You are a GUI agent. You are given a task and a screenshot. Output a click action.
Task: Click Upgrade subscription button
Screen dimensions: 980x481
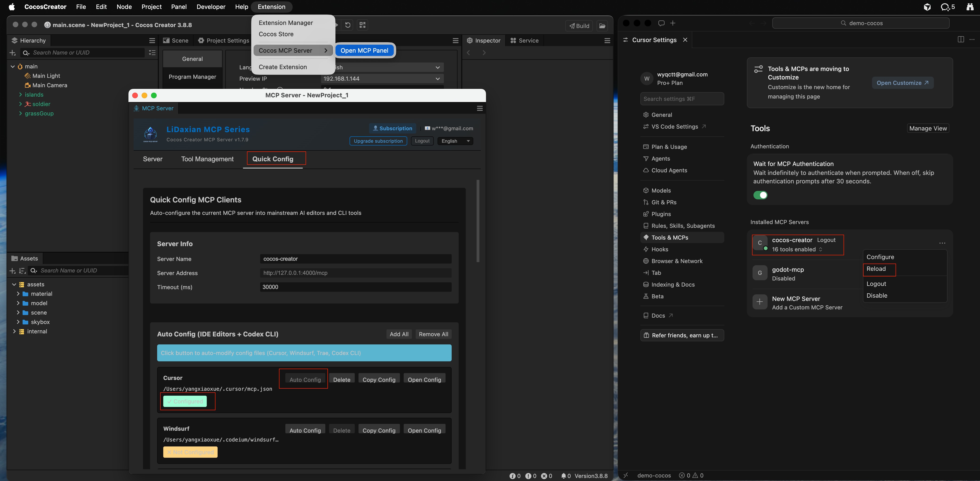[378, 141]
